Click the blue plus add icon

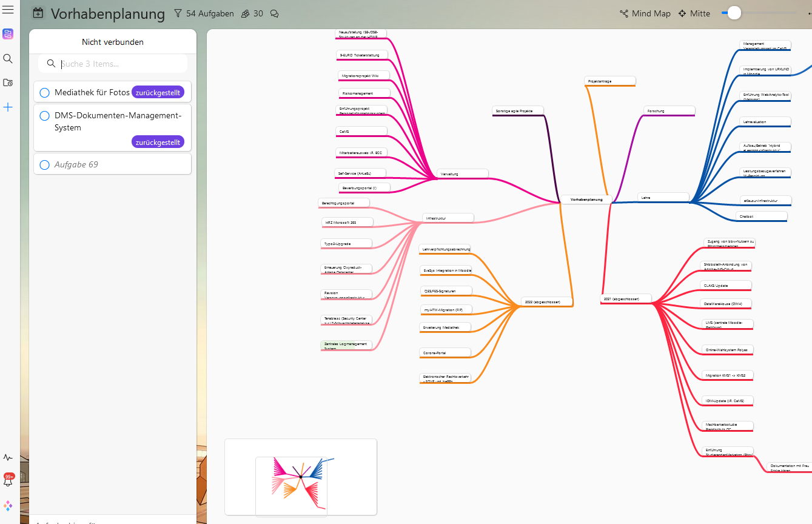tap(8, 107)
